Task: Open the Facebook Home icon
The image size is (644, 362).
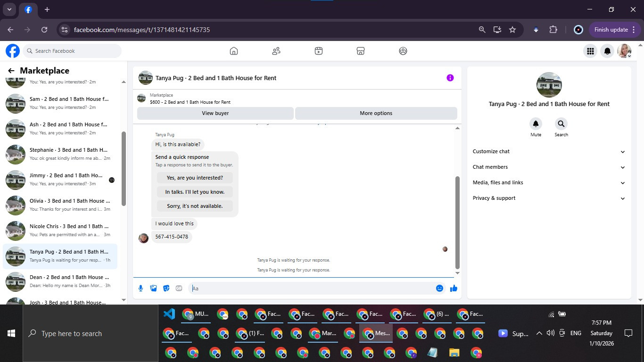Action: click(x=234, y=51)
